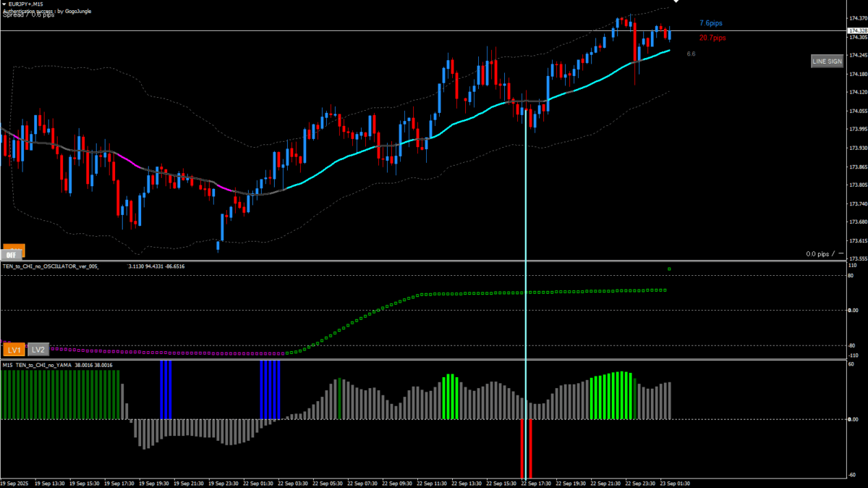This screenshot has height=488, width=868.
Task: Open the EURJPY+,M15 chart menu arrow
Action: tap(4, 4)
